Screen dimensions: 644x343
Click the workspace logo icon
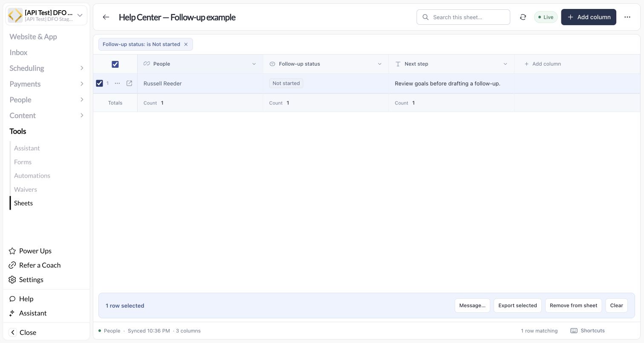pyautogui.click(x=15, y=15)
